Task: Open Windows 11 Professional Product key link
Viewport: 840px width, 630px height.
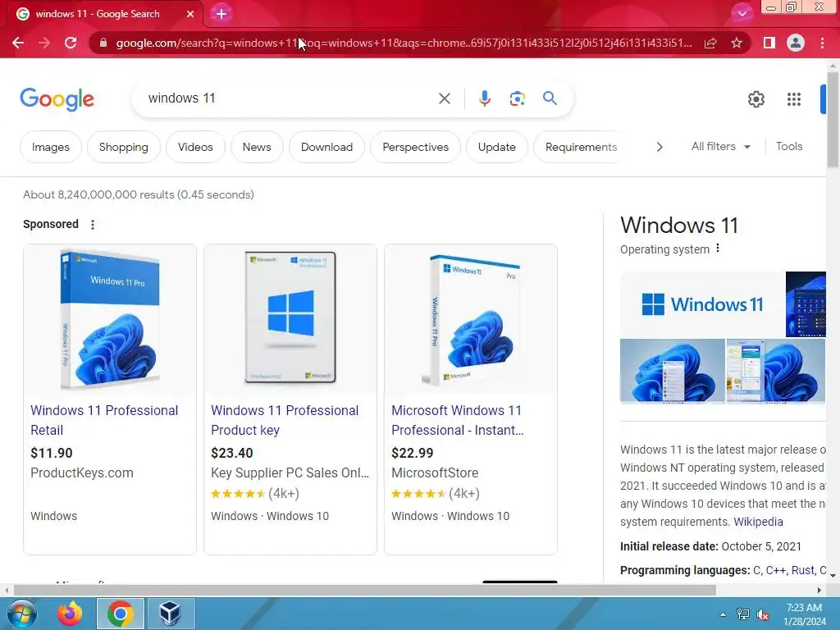Action: pos(285,420)
